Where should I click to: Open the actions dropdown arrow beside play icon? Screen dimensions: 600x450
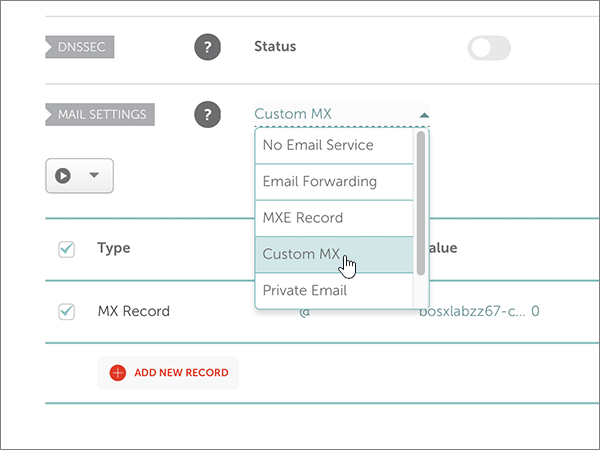point(94,175)
